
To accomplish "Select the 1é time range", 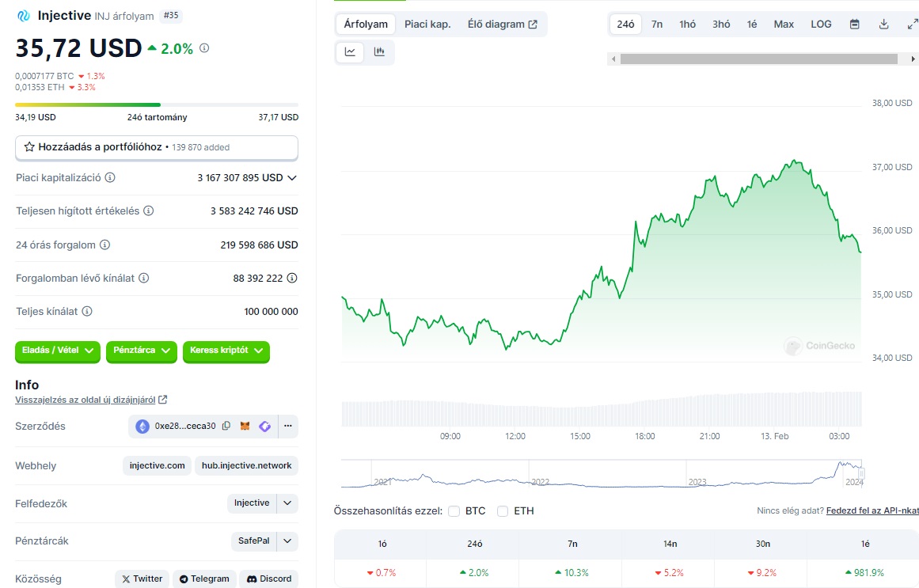I will (x=752, y=24).
